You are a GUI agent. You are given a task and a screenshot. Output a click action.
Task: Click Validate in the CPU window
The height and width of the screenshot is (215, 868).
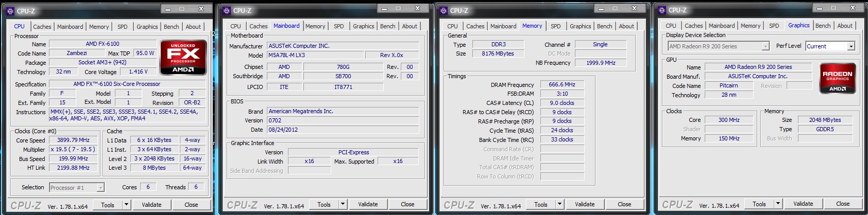151,205
